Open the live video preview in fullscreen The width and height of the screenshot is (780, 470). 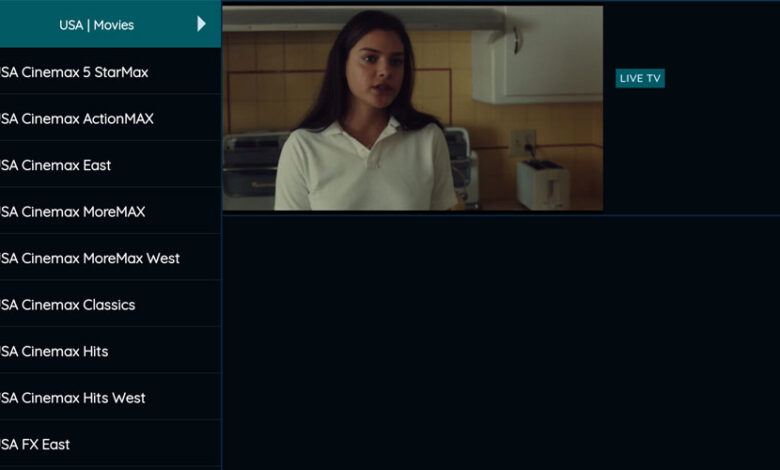click(412, 108)
